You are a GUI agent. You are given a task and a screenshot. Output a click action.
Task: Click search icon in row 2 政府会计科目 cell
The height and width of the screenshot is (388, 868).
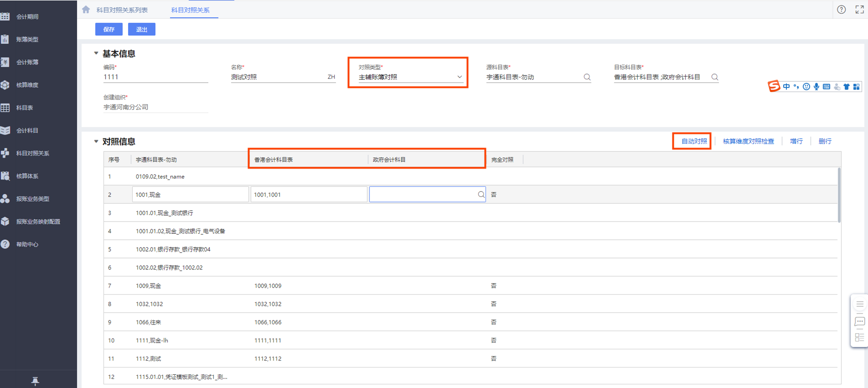pos(481,195)
